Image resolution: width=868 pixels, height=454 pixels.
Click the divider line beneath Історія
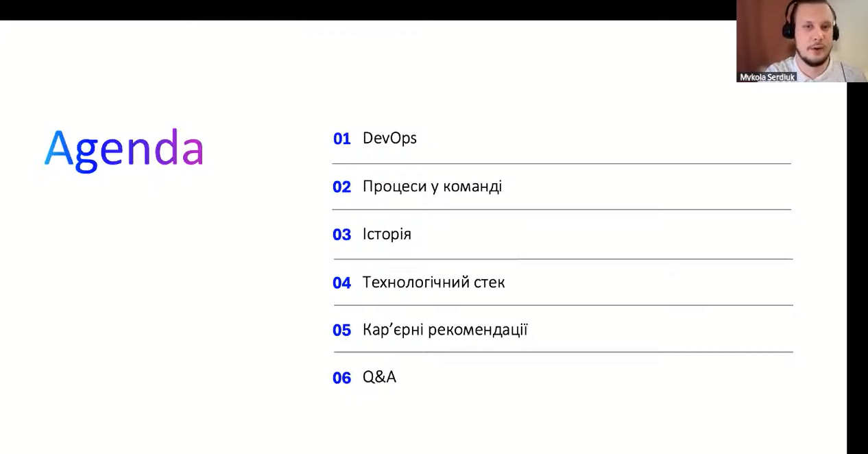pos(562,259)
